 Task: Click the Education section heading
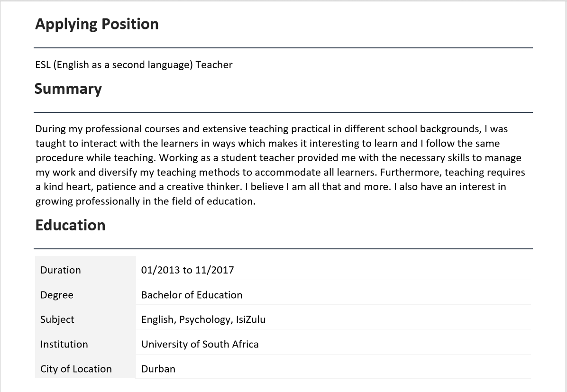[70, 225]
